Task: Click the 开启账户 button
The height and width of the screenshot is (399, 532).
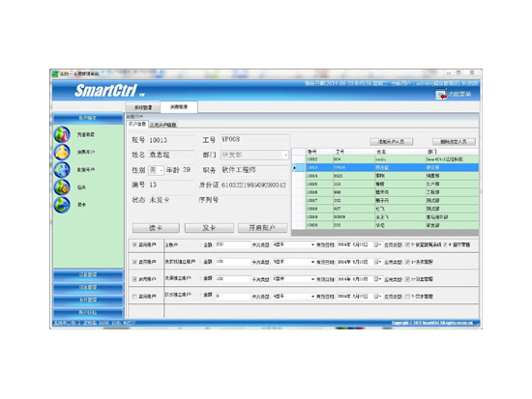Action: pos(262,228)
